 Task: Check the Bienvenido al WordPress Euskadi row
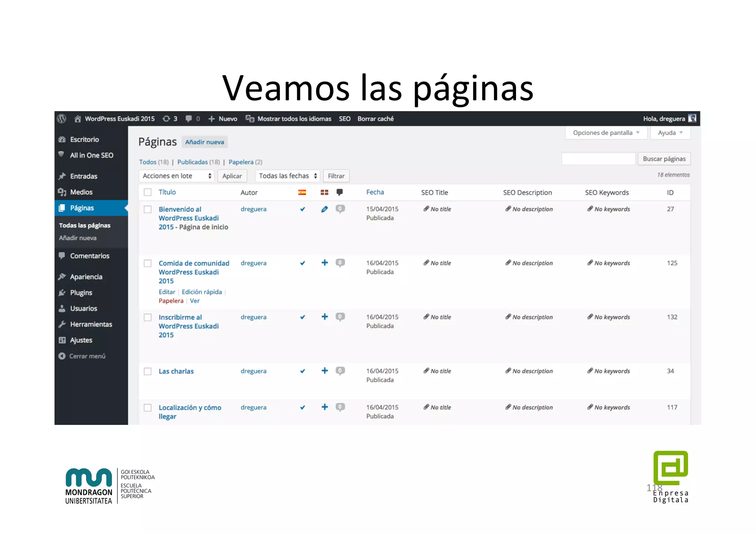tap(148, 209)
